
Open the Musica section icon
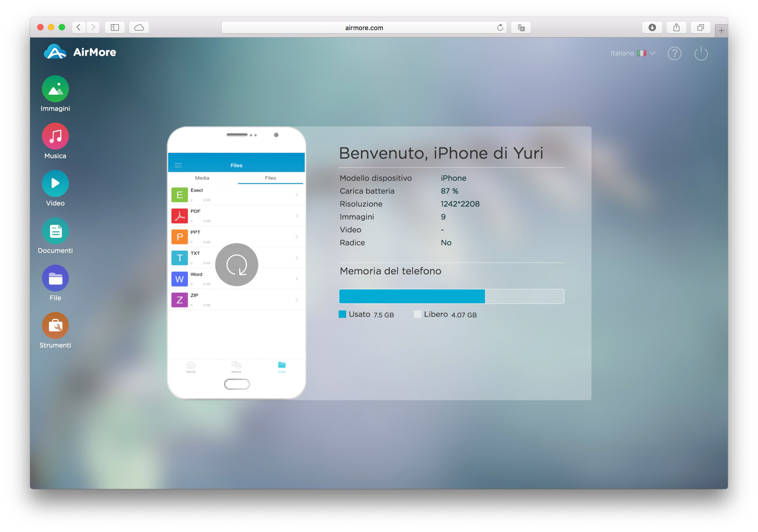55,136
